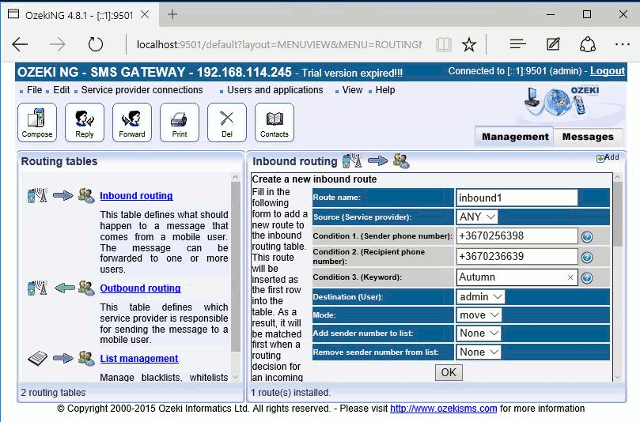Click the Sender phone number input field

click(x=517, y=236)
